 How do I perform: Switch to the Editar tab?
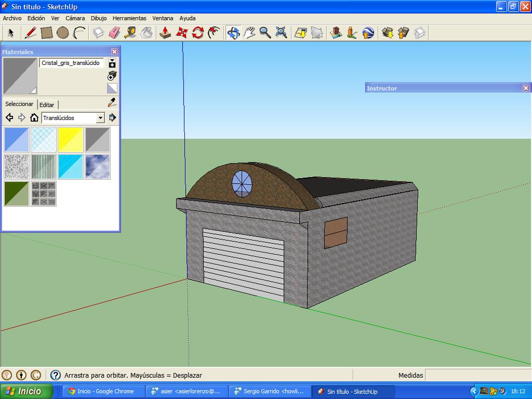(47, 105)
